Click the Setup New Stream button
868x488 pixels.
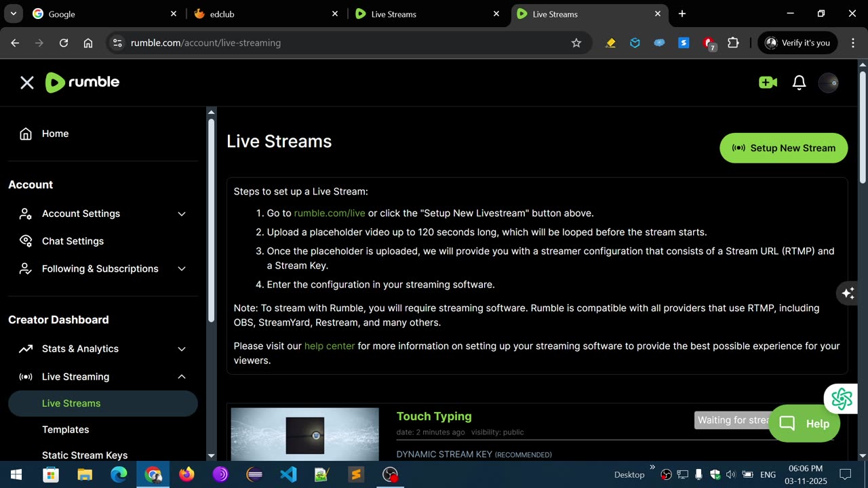(784, 148)
